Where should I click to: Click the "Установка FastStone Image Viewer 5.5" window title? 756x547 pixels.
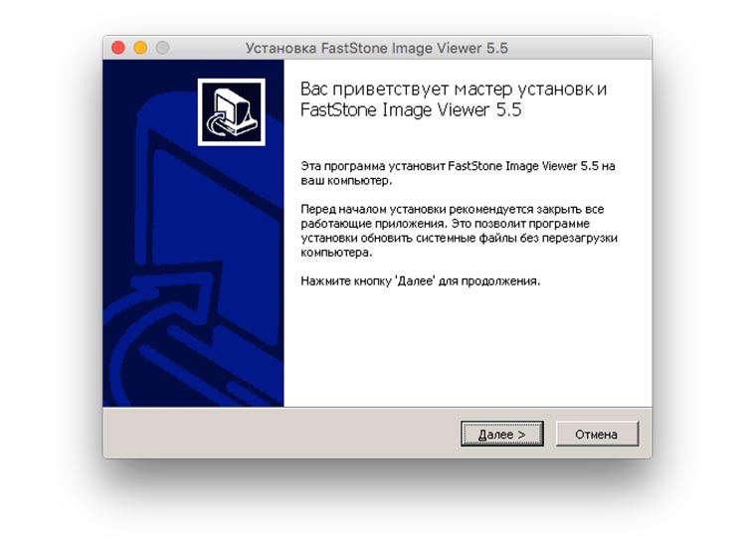click(x=377, y=48)
